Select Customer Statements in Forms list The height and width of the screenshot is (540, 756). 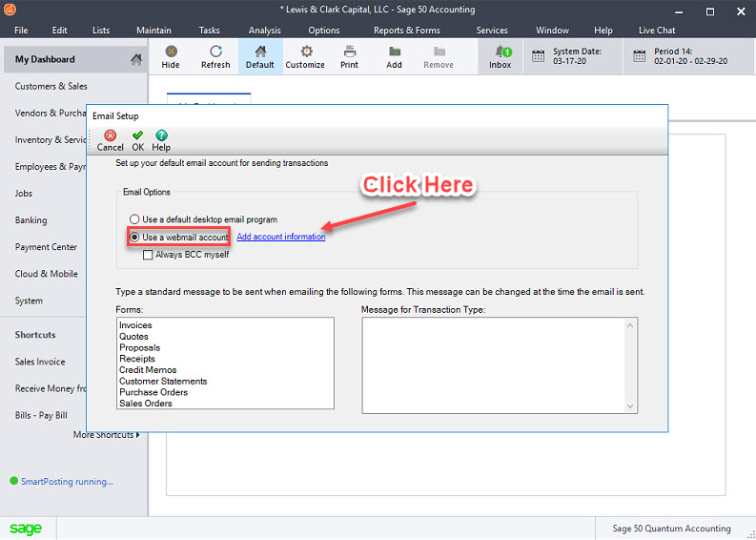(163, 381)
